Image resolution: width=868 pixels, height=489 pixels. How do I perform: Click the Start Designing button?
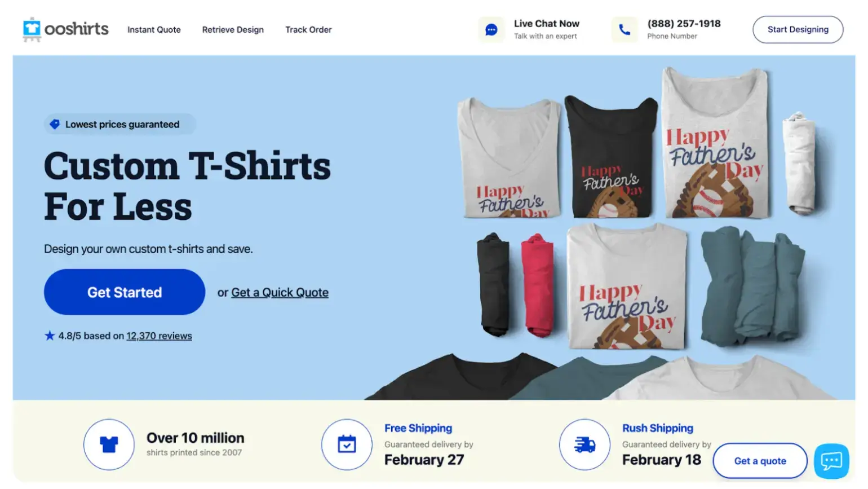tap(798, 29)
